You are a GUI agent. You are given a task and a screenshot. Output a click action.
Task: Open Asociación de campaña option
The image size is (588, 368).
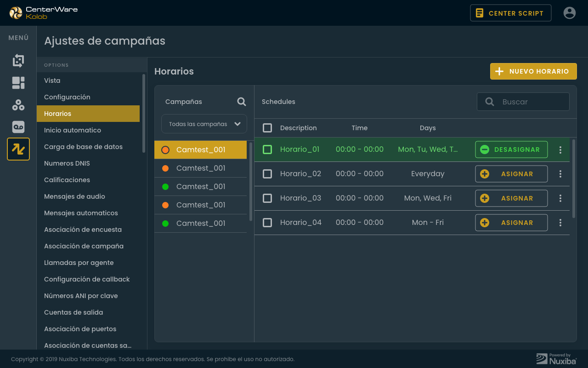click(x=88, y=246)
